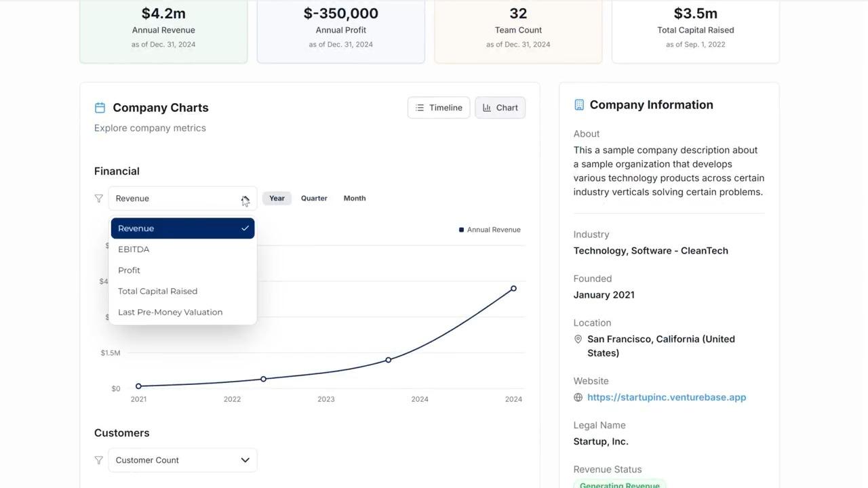Switch to the Timeline view
This screenshot has width=868, height=488.
438,108
